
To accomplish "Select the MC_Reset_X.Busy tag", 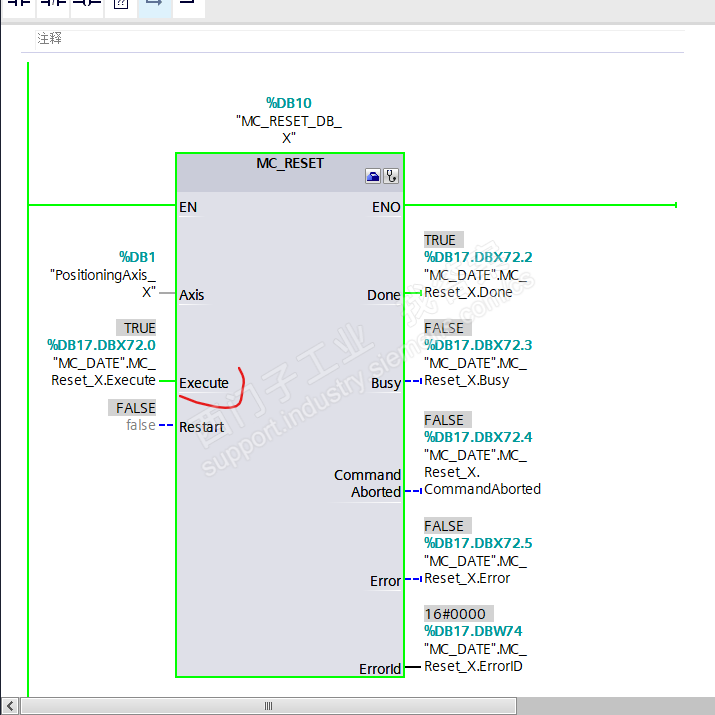I will click(476, 372).
